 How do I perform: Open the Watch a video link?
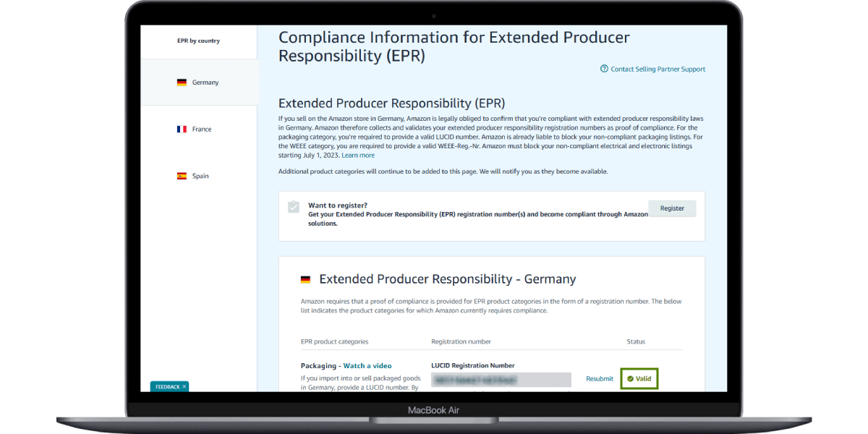click(367, 366)
